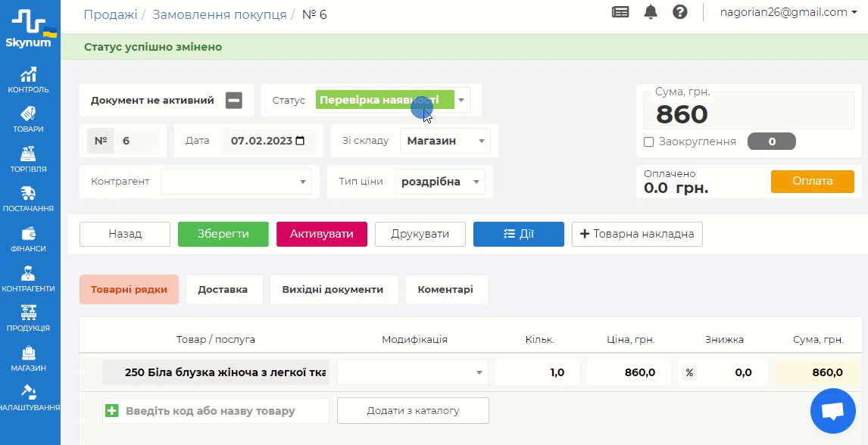Click the Оплачено 0.0 грн. text
The image size is (868, 445).
pyautogui.click(x=676, y=182)
